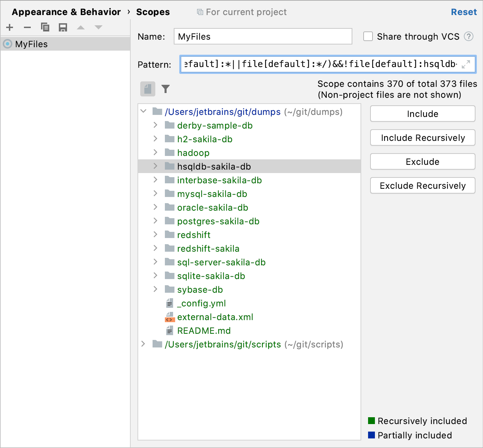483x448 pixels.
Task: Reset the scope settings
Action: [x=464, y=12]
